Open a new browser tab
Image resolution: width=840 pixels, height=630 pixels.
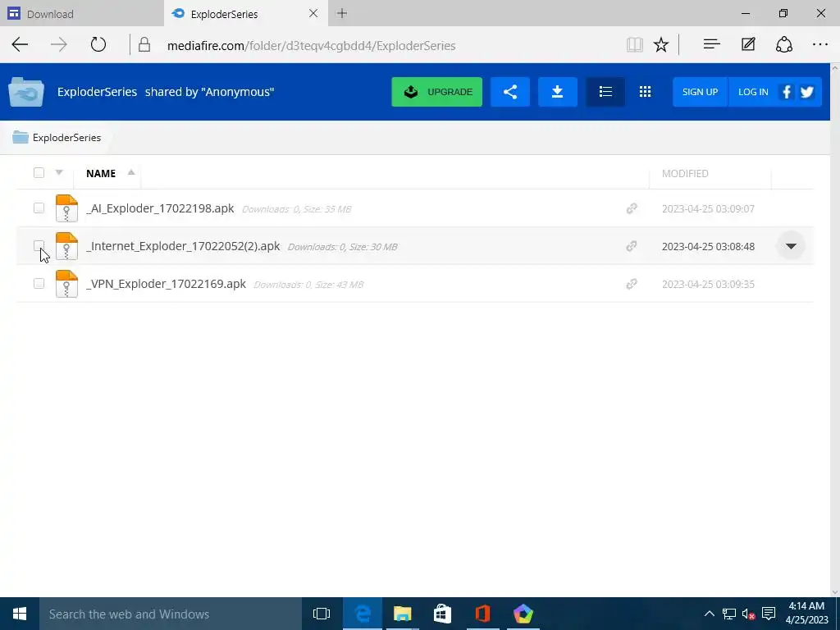[342, 13]
